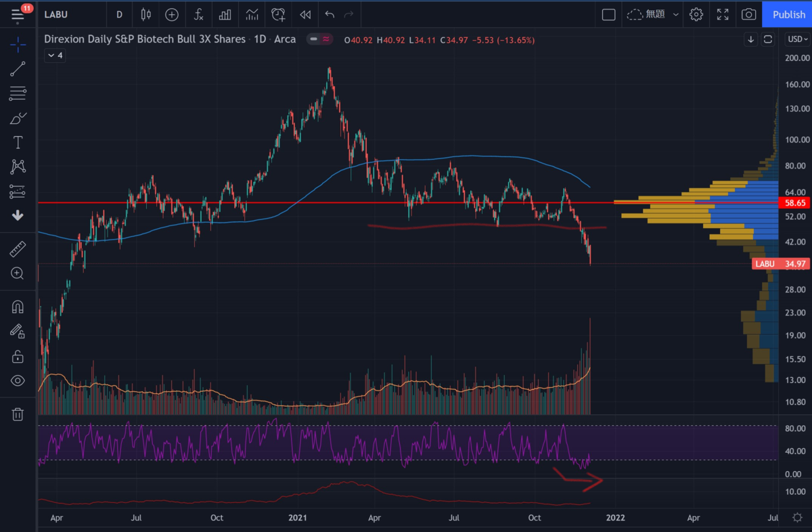Open the Fibonacci and pitchfork tools
The height and width of the screenshot is (532, 812).
(18, 93)
